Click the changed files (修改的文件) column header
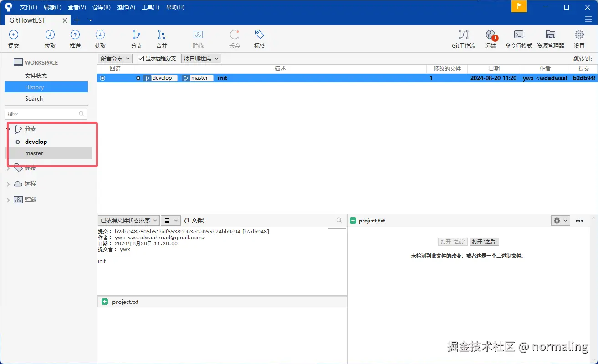The image size is (598, 364). [x=447, y=68]
